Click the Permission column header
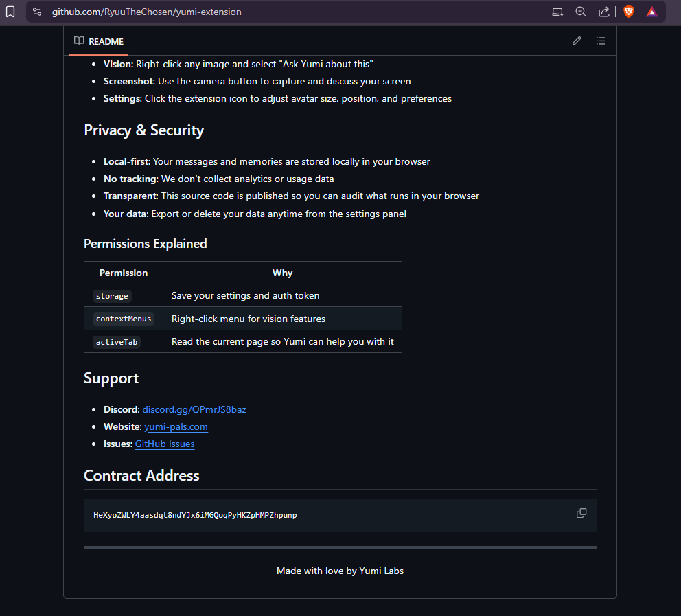 click(x=124, y=273)
